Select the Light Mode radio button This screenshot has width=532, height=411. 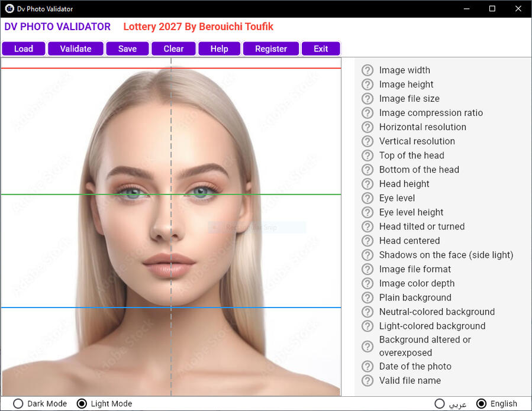[82, 404]
